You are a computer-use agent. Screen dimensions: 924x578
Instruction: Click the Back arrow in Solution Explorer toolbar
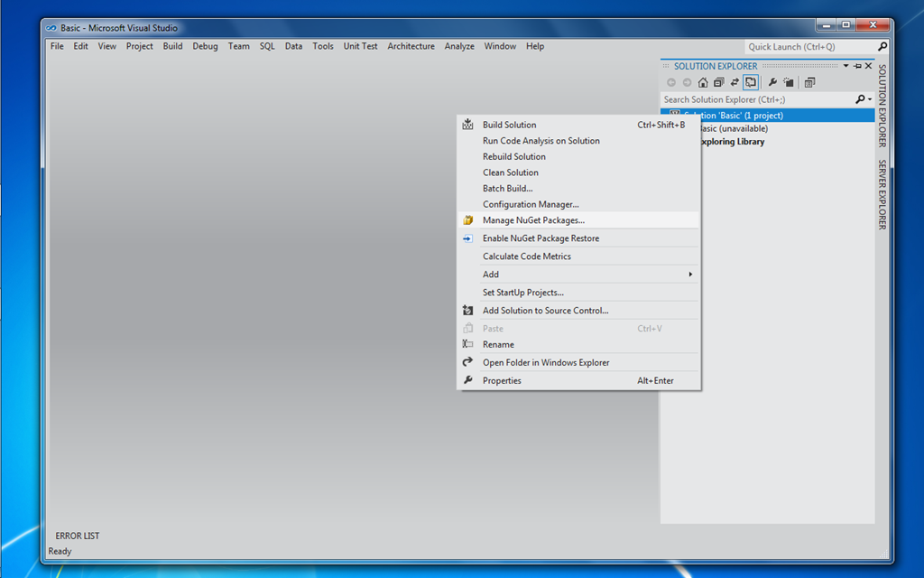coord(671,82)
